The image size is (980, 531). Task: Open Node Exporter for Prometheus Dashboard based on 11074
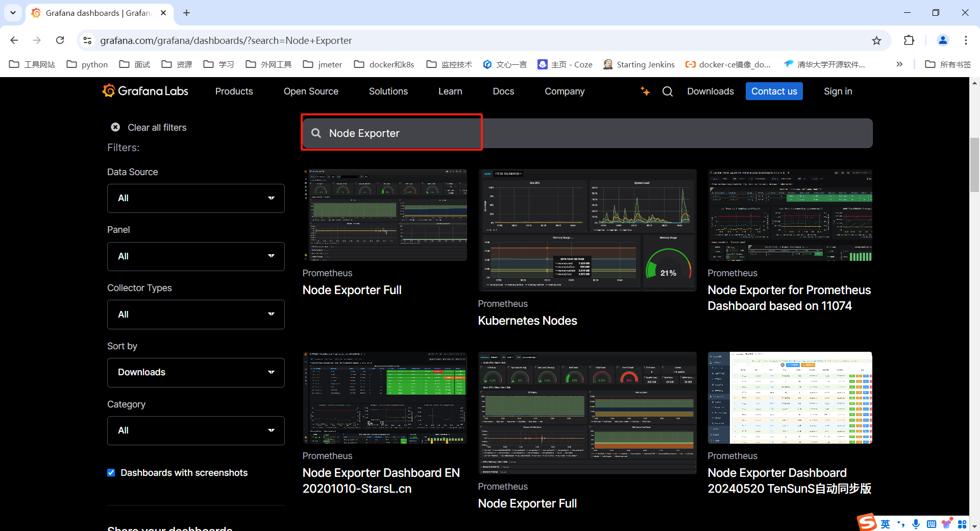pos(789,298)
